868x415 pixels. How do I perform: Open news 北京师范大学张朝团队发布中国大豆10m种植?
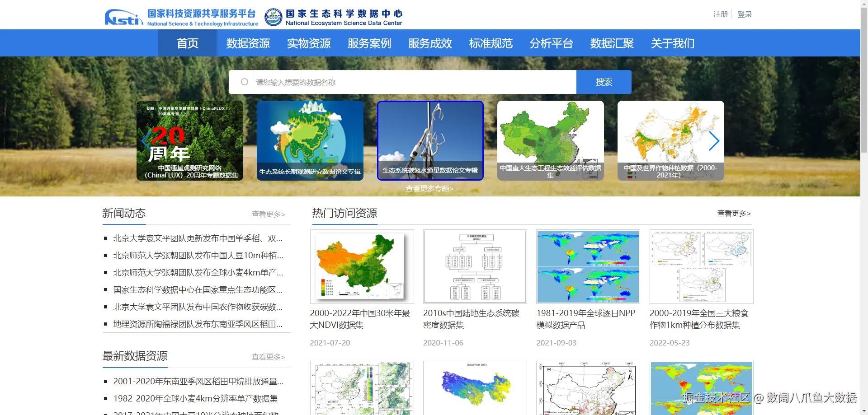(x=198, y=256)
